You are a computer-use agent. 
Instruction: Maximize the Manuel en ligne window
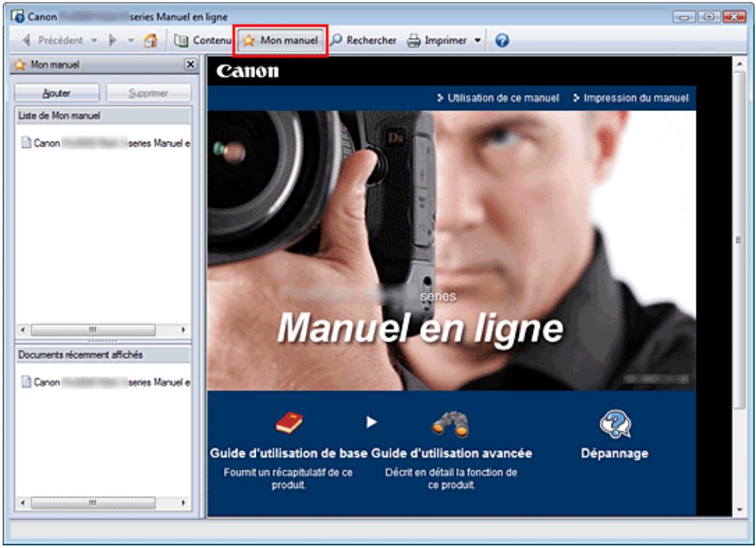coord(709,17)
